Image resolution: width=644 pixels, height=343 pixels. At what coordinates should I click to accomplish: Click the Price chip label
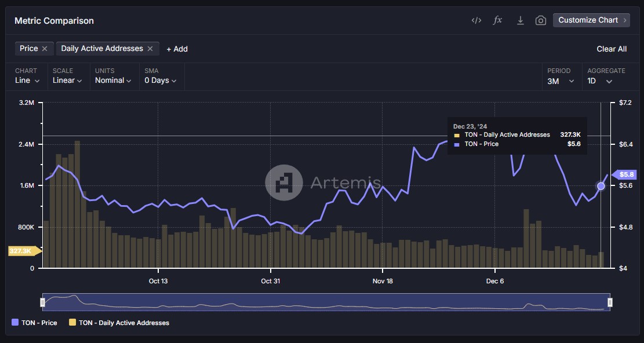(29, 49)
